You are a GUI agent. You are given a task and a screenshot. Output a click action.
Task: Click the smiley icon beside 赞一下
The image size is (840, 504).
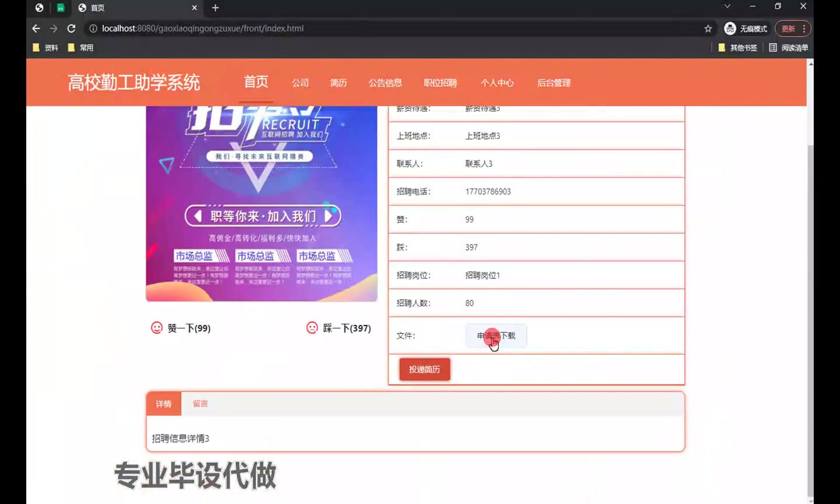[157, 328]
